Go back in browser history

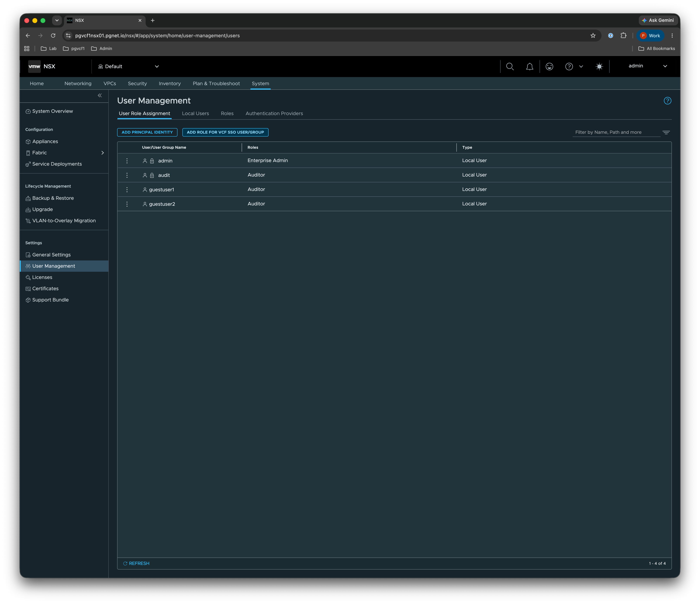click(28, 36)
